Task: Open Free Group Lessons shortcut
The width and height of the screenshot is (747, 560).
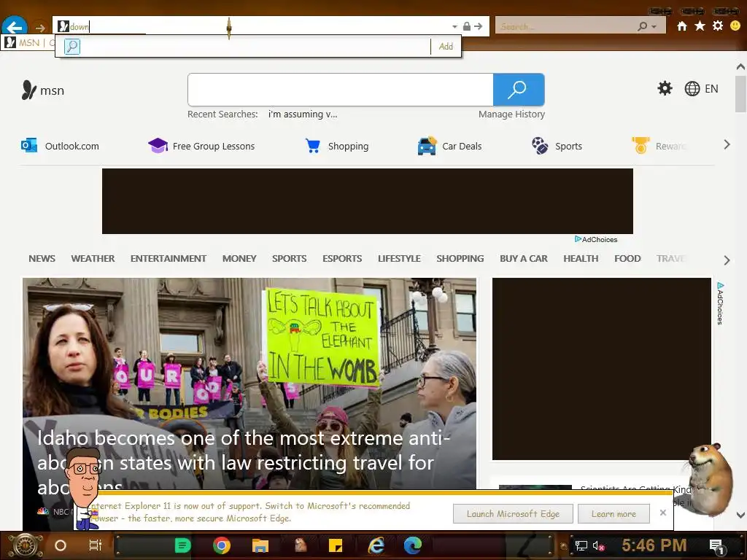Action: [201, 146]
